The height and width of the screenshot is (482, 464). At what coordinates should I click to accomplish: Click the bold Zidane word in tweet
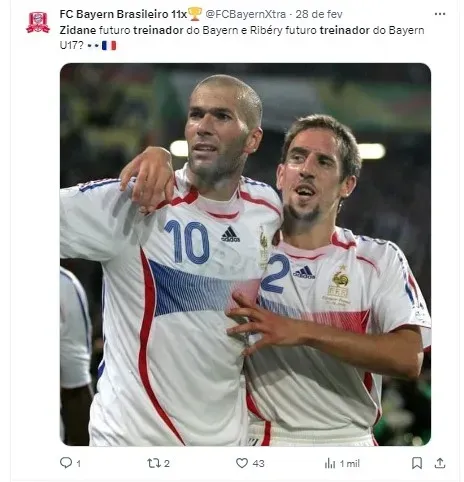(x=78, y=30)
